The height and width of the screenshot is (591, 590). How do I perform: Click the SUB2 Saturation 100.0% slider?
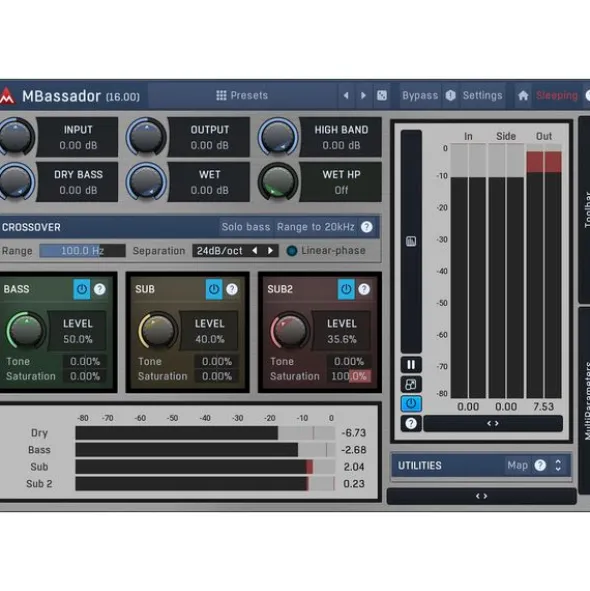coord(349,376)
